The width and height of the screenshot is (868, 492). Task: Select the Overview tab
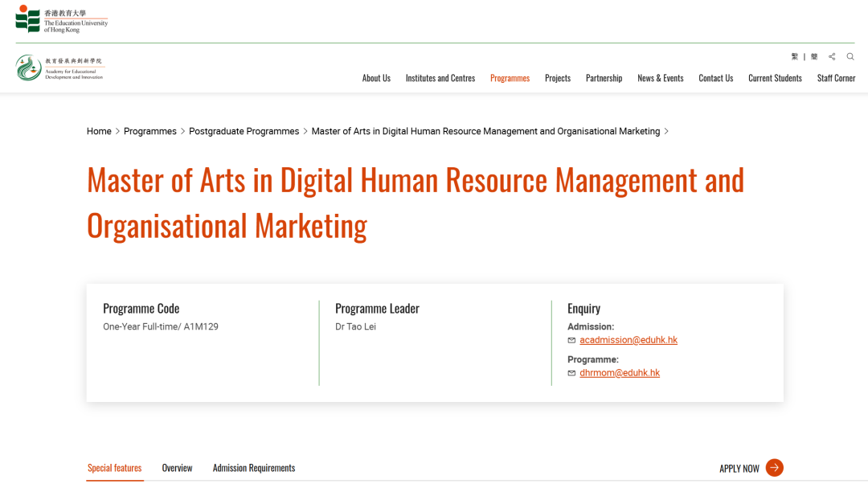tap(177, 468)
